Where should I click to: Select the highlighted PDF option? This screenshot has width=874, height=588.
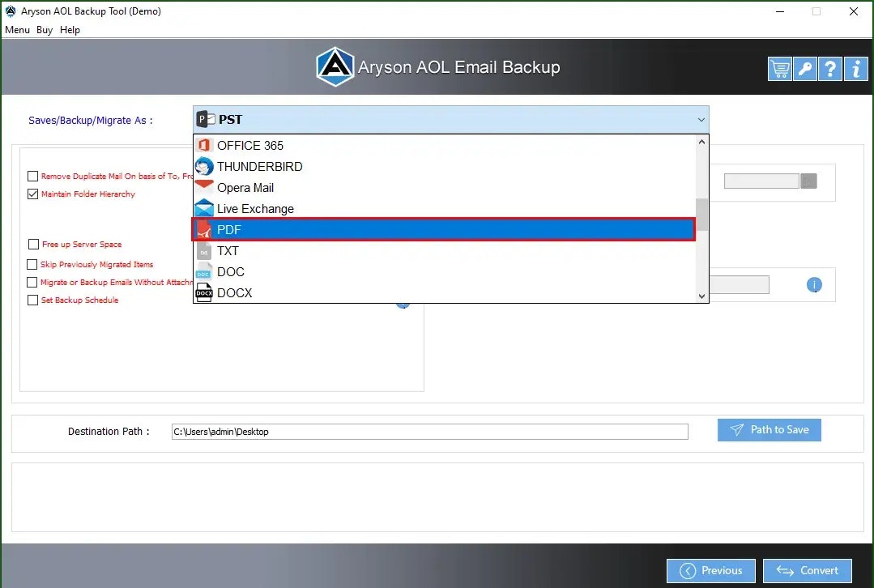pyautogui.click(x=444, y=230)
